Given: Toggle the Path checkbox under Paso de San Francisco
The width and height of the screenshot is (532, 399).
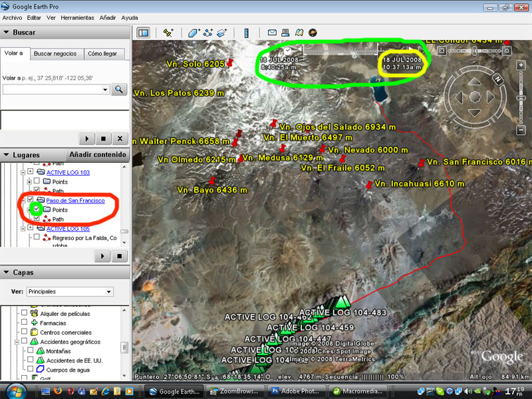Looking at the screenshot, I should [x=37, y=219].
